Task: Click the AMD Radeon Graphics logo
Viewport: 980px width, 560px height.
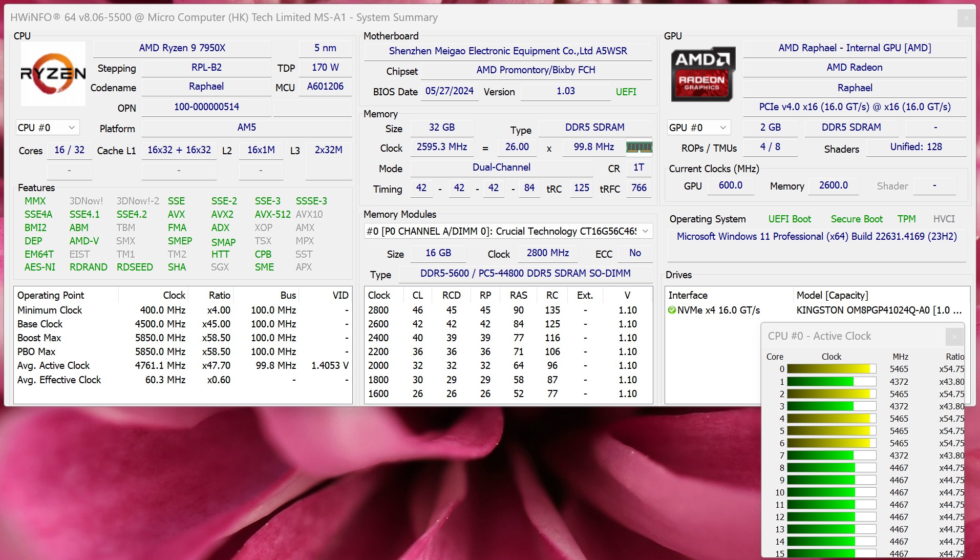Action: [x=702, y=74]
